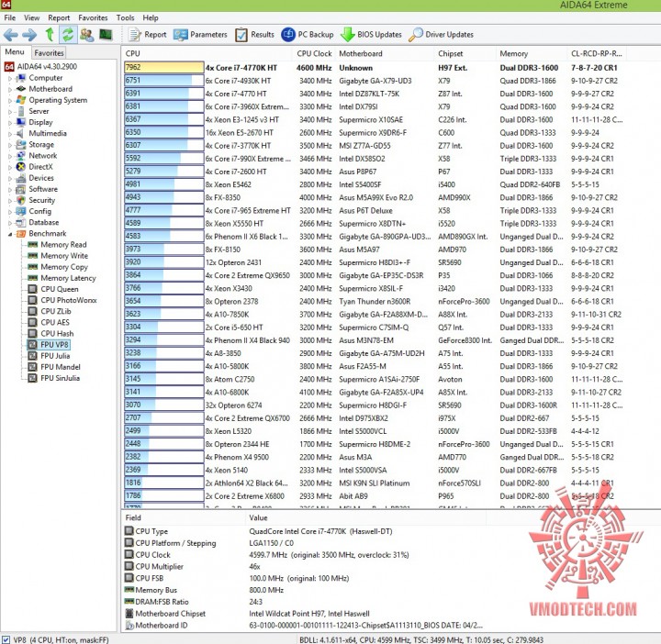Expand the Server tree node
The image size is (661, 644).
(x=10, y=112)
